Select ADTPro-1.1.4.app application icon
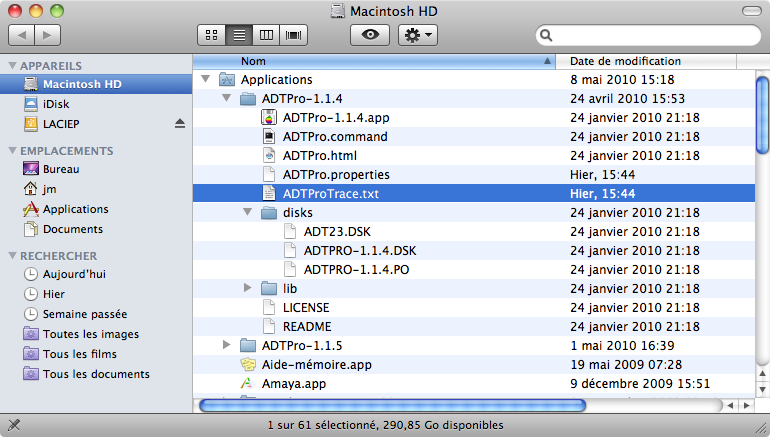Viewport: 770px width, 437px height. click(269, 118)
